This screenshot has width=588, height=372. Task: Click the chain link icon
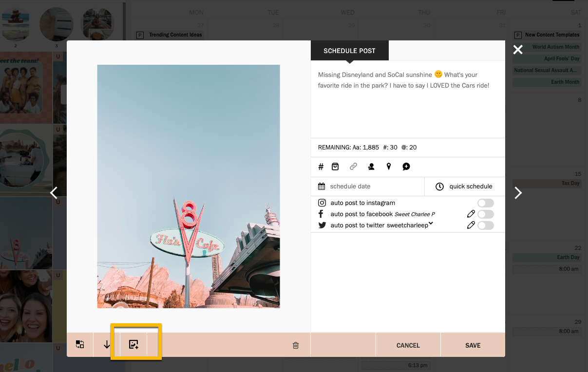point(354,167)
